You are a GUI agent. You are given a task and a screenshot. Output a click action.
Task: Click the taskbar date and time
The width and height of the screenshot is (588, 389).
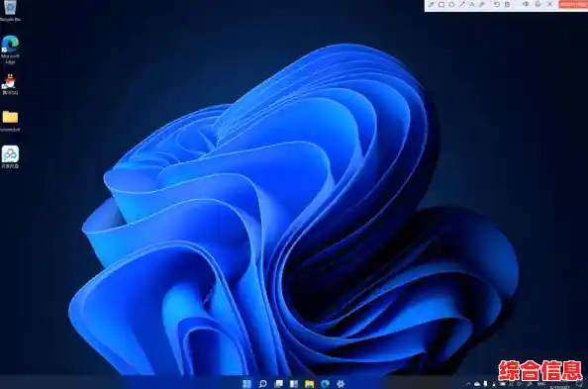pyautogui.click(x=561, y=384)
